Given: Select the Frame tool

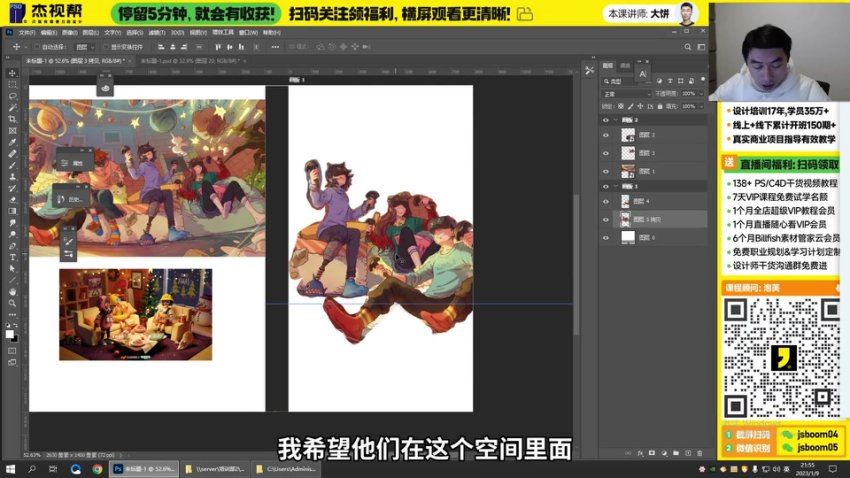Looking at the screenshot, I should click(x=12, y=131).
